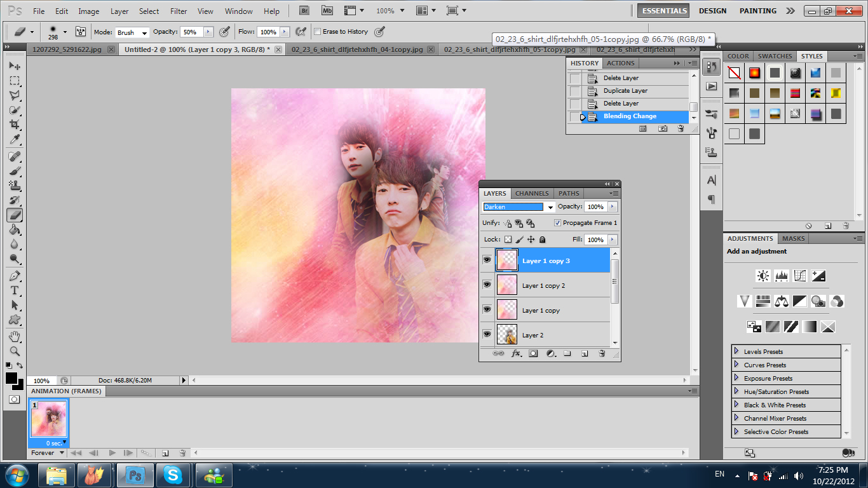Open the Filter menu
This screenshot has width=868, height=488.
point(179,11)
